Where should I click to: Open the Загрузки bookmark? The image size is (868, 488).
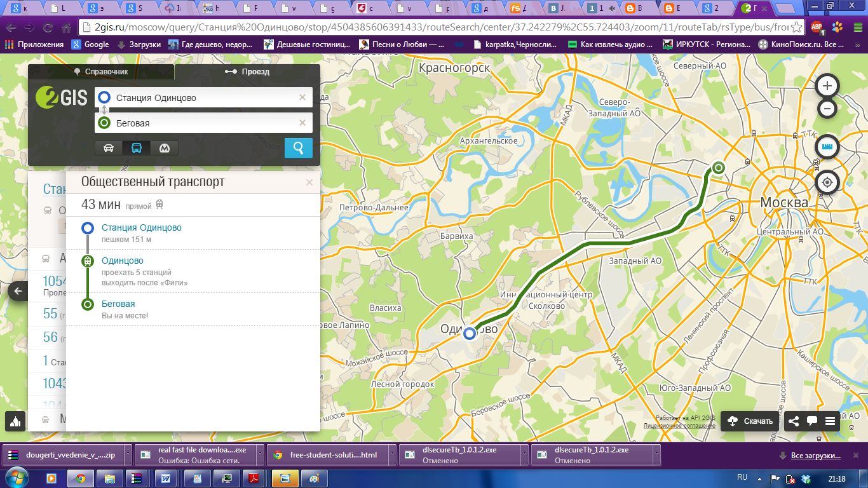click(139, 44)
